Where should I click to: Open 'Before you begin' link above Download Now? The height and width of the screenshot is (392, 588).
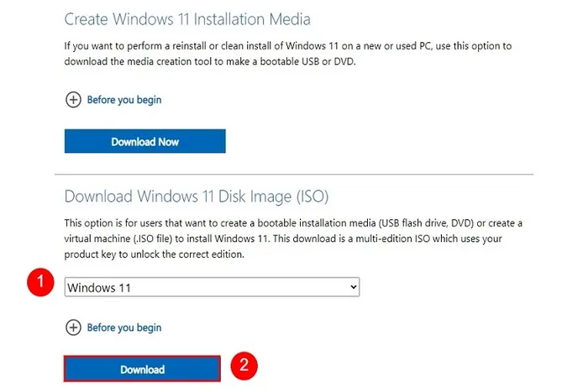tap(124, 100)
